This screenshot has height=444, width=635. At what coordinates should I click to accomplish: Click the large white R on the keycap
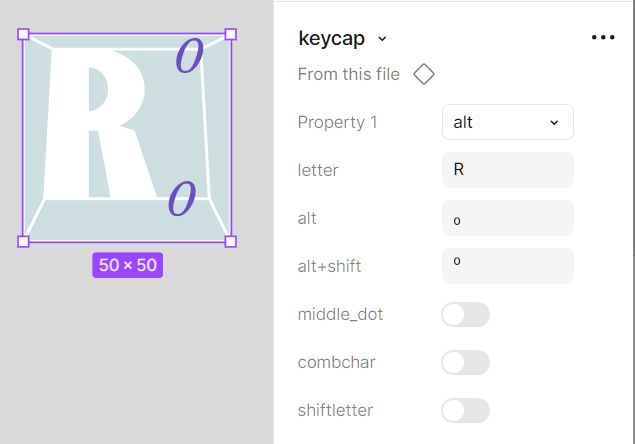[x=99, y=125]
